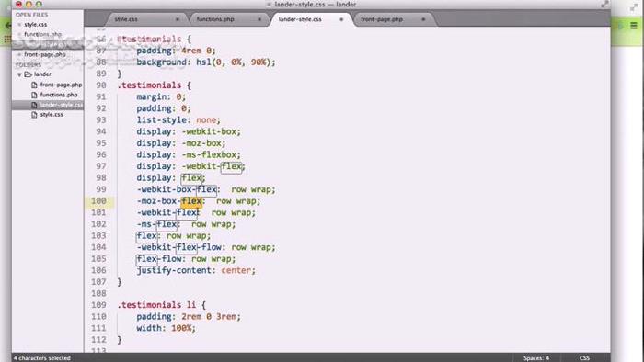Screen dimensions: 644x362
Task: Click line number 112 in the gutter
Action: tap(98, 340)
